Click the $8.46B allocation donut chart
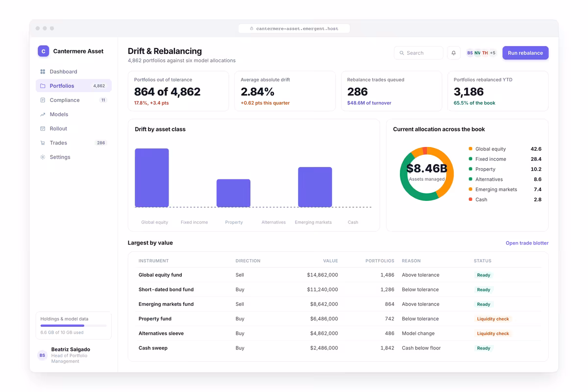 [x=427, y=173]
